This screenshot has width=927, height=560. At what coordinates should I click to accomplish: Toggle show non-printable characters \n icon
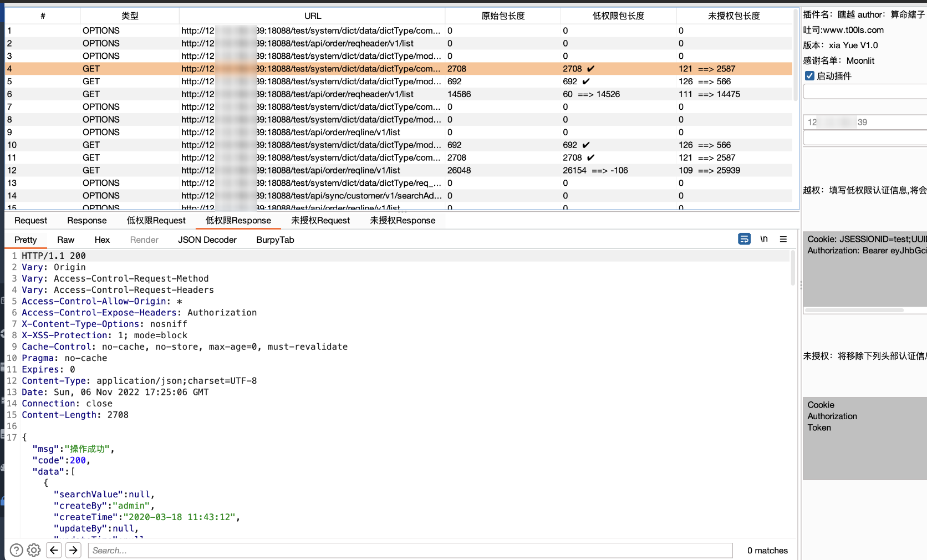764,239
